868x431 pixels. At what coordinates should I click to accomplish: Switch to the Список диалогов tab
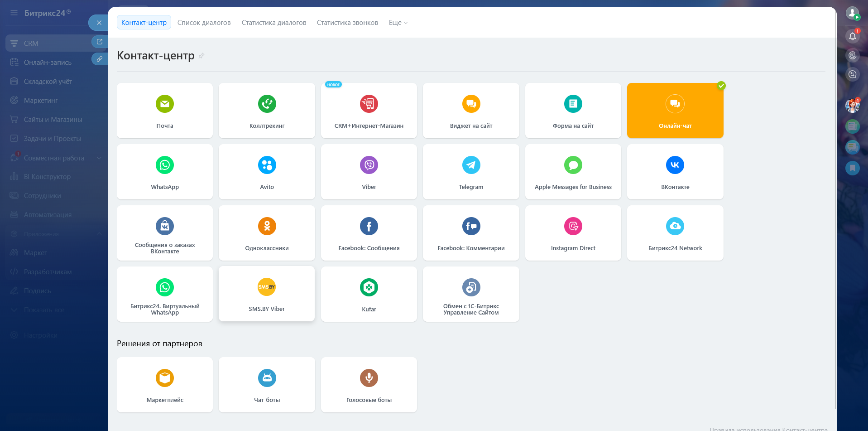pos(204,23)
